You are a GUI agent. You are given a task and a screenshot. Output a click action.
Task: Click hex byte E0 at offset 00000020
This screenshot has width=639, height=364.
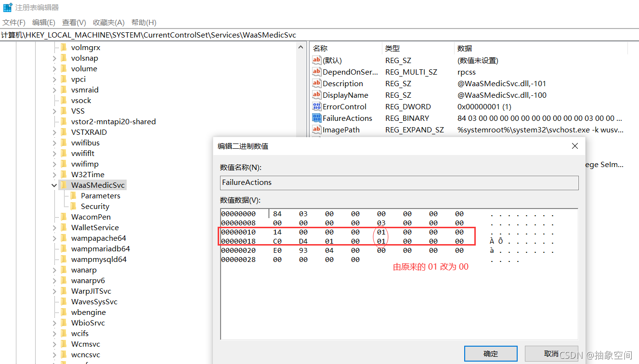coord(277,250)
